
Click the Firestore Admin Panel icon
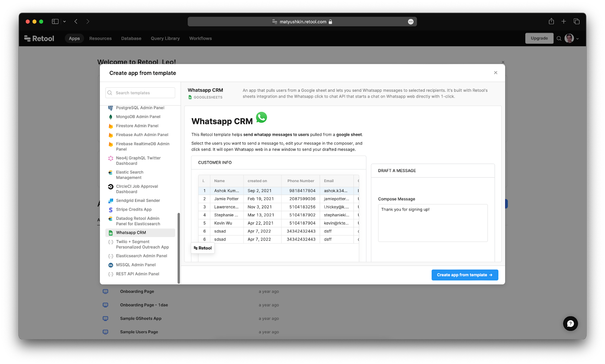(110, 126)
